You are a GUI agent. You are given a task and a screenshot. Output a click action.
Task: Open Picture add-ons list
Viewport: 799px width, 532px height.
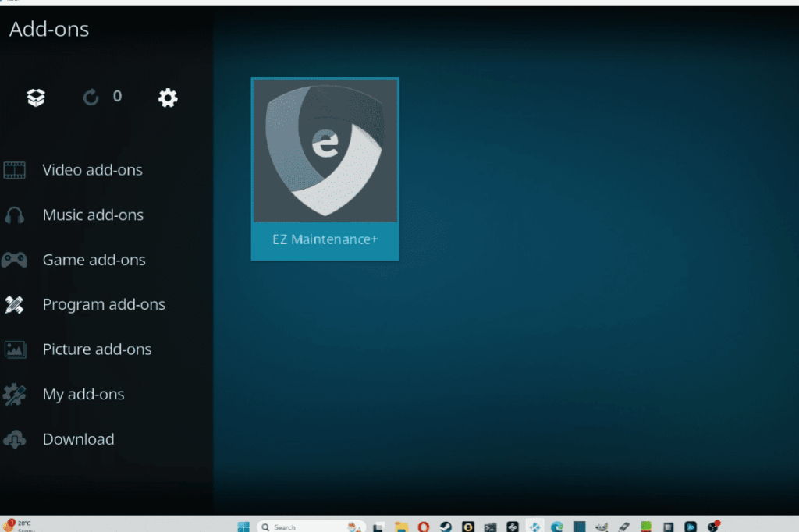(97, 349)
